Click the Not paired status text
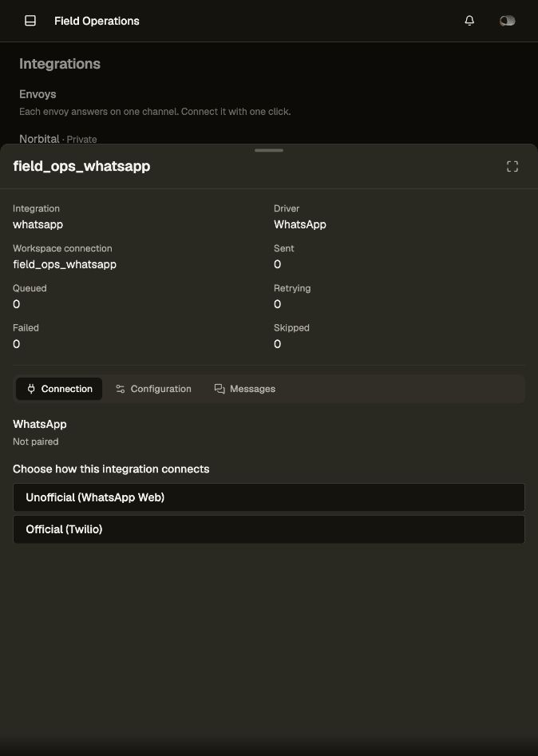The image size is (538, 756). coord(36,441)
